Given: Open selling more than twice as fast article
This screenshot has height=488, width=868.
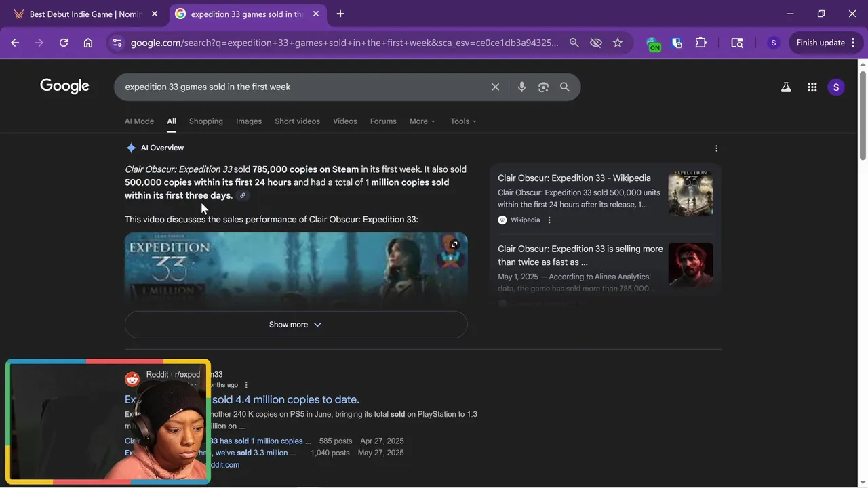Looking at the screenshot, I should pos(580,256).
